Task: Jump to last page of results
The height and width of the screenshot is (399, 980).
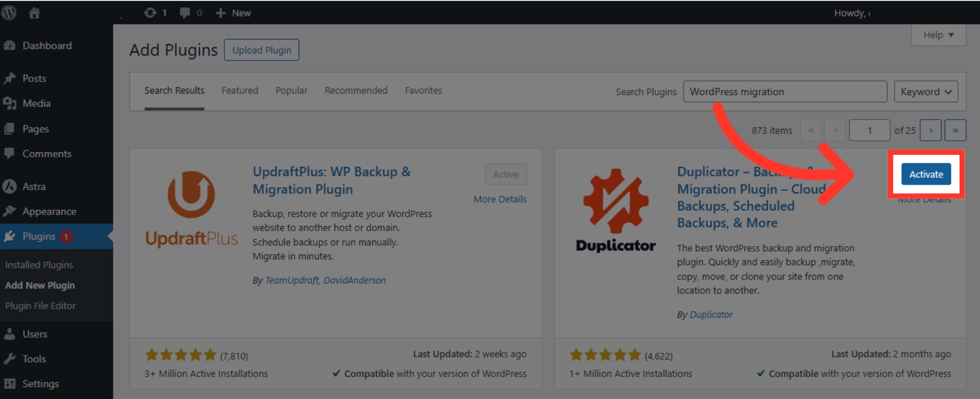Action: tap(955, 130)
